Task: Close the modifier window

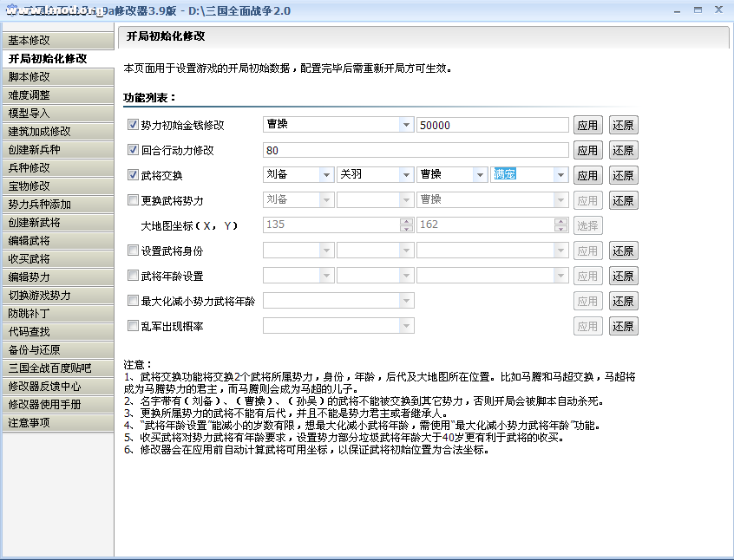Action: click(718, 10)
